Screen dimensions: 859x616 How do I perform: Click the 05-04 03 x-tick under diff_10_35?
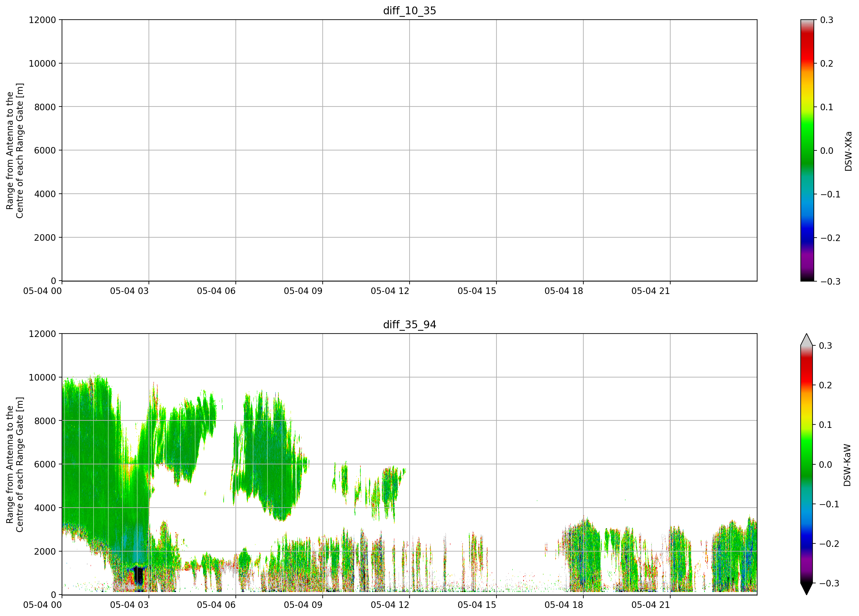pos(130,291)
